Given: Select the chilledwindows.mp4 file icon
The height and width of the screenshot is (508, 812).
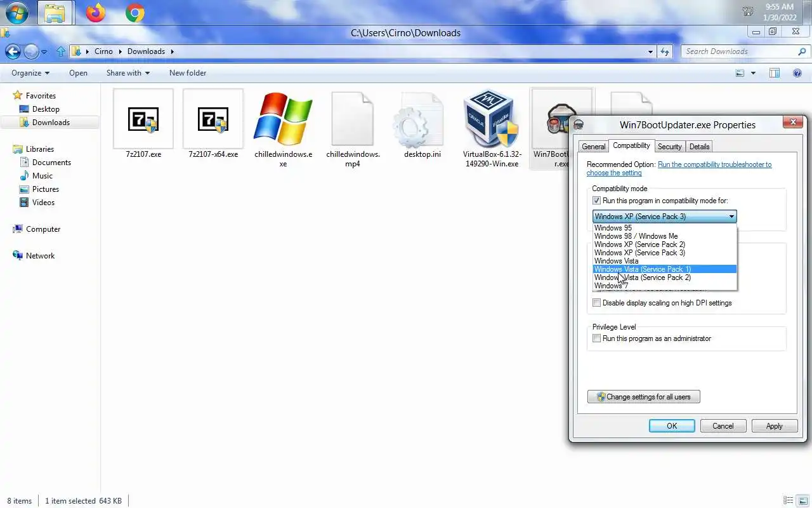Looking at the screenshot, I should pos(353,119).
